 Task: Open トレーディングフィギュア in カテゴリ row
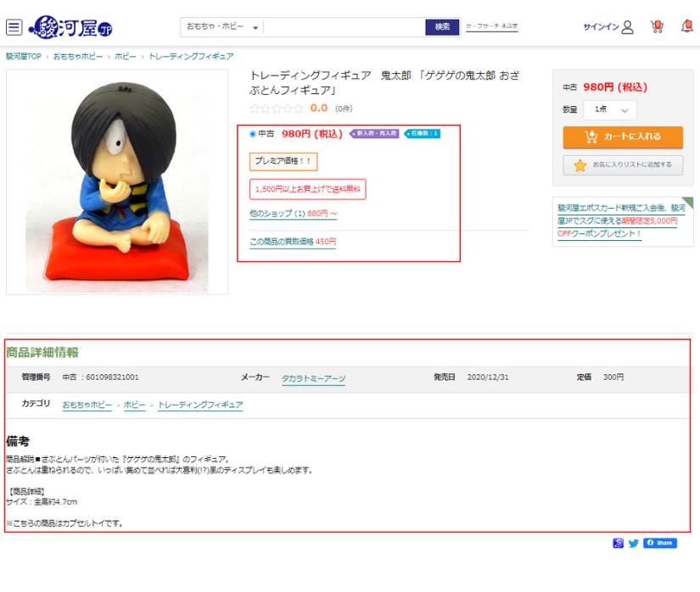tap(200, 405)
